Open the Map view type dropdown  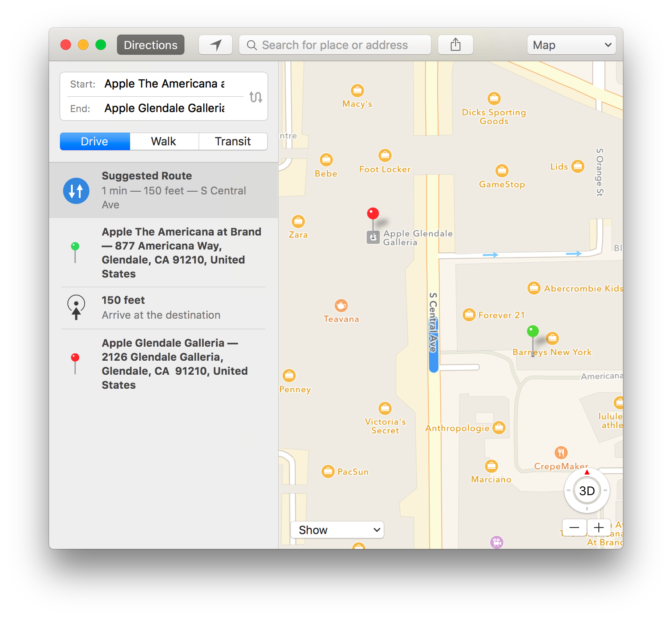click(x=572, y=45)
